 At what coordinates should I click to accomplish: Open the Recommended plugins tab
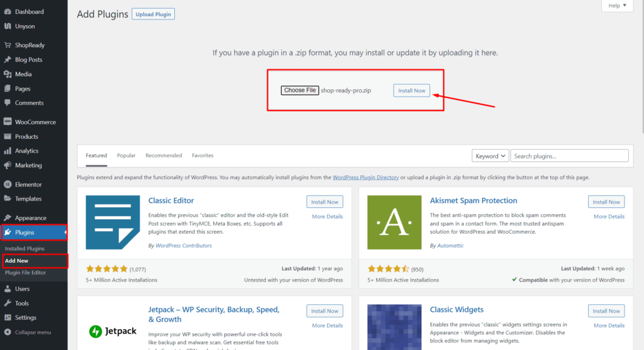pyautogui.click(x=164, y=156)
